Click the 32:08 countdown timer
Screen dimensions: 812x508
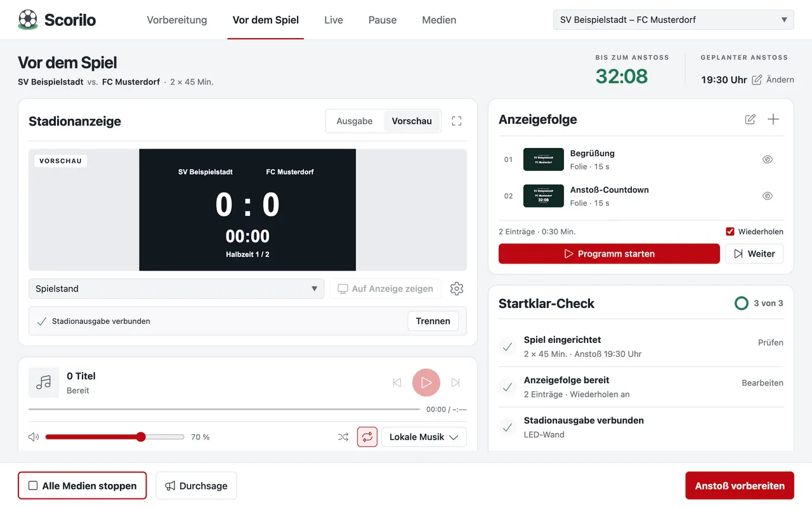[622, 76]
